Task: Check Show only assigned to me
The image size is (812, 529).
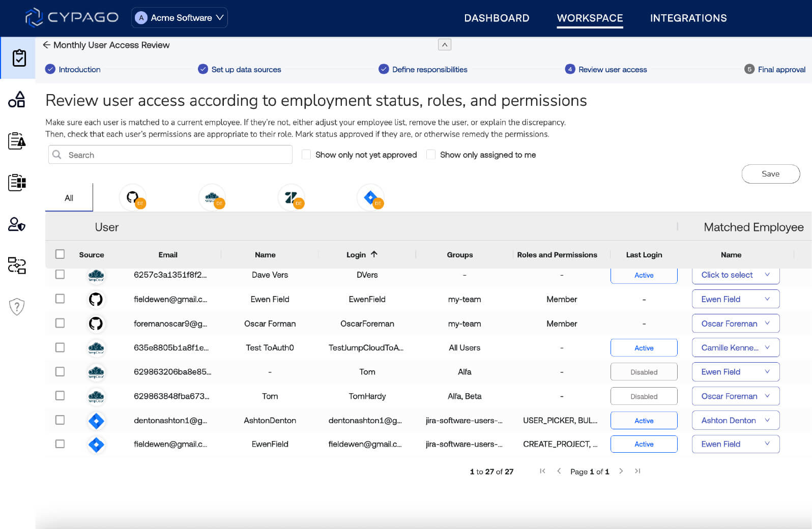Action: pos(431,155)
